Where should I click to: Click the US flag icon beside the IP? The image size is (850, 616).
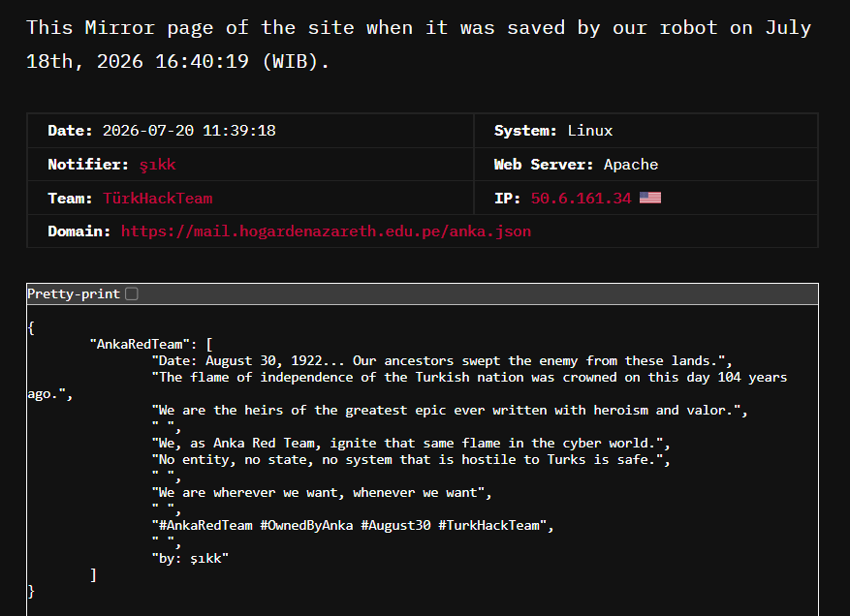650,198
